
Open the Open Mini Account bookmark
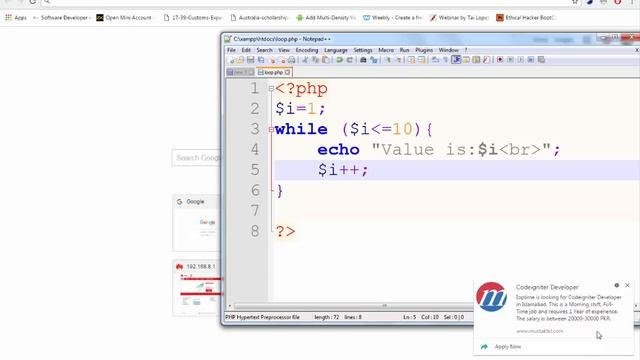pyautogui.click(x=124, y=18)
